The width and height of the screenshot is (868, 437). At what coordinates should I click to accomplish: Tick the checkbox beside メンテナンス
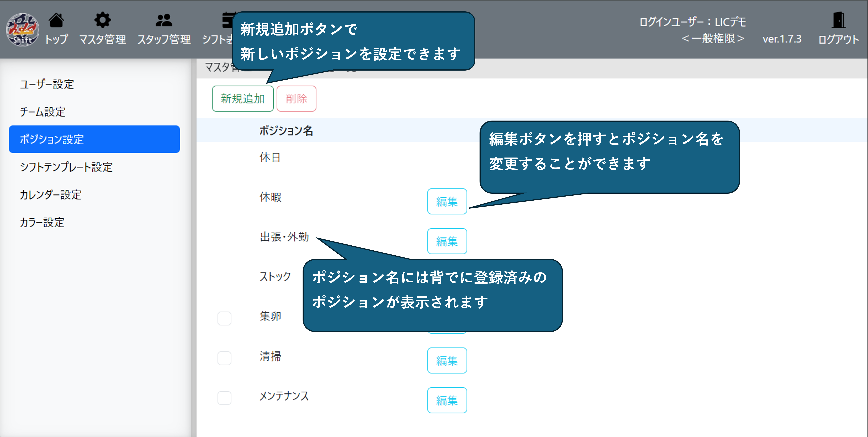[x=224, y=398]
